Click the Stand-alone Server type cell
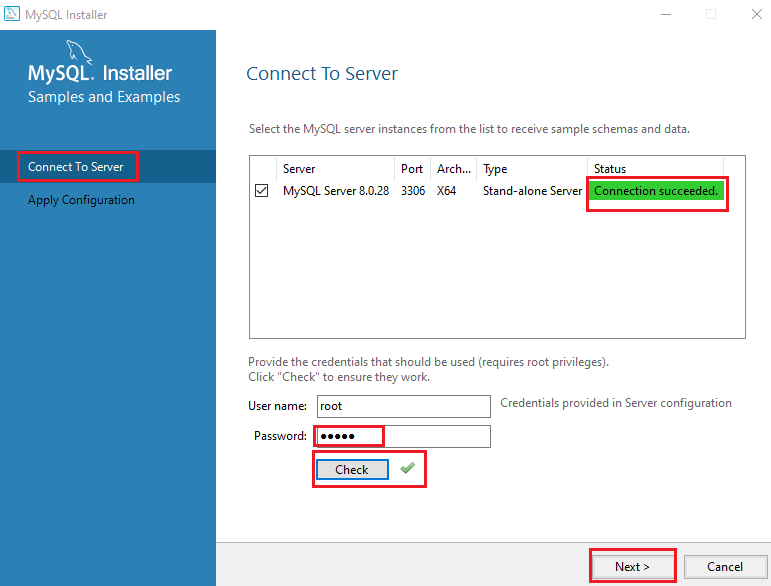771x586 pixels. pyautogui.click(x=532, y=191)
